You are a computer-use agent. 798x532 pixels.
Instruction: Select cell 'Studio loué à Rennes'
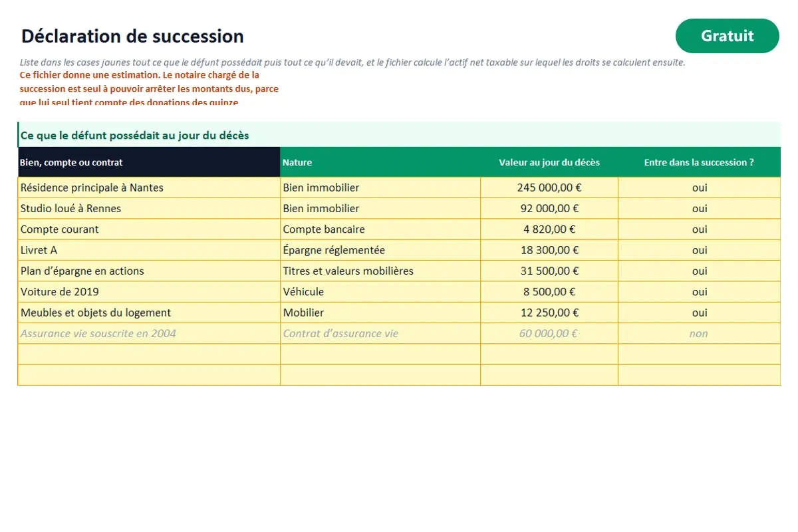point(149,208)
